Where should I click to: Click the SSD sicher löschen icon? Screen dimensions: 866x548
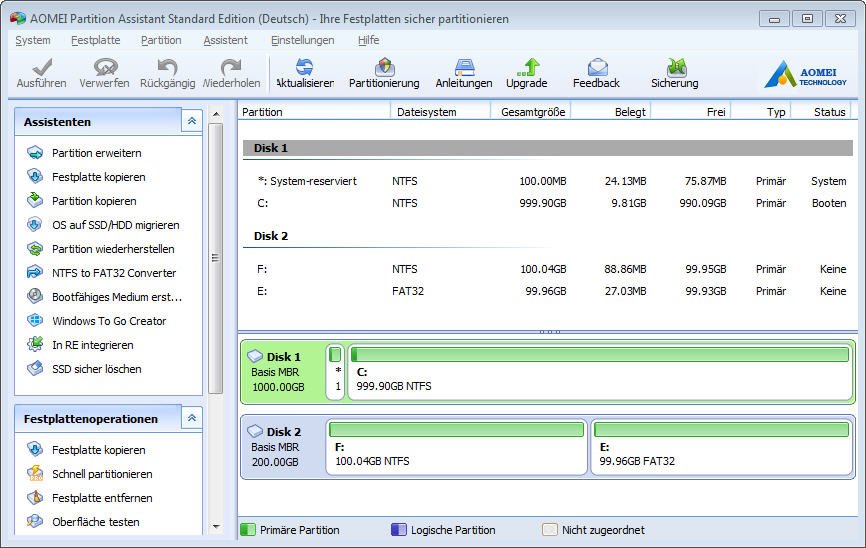tap(35, 368)
